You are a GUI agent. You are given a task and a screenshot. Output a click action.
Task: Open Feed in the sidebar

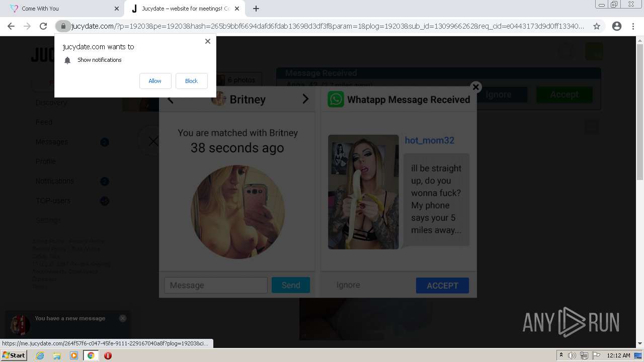(44, 122)
